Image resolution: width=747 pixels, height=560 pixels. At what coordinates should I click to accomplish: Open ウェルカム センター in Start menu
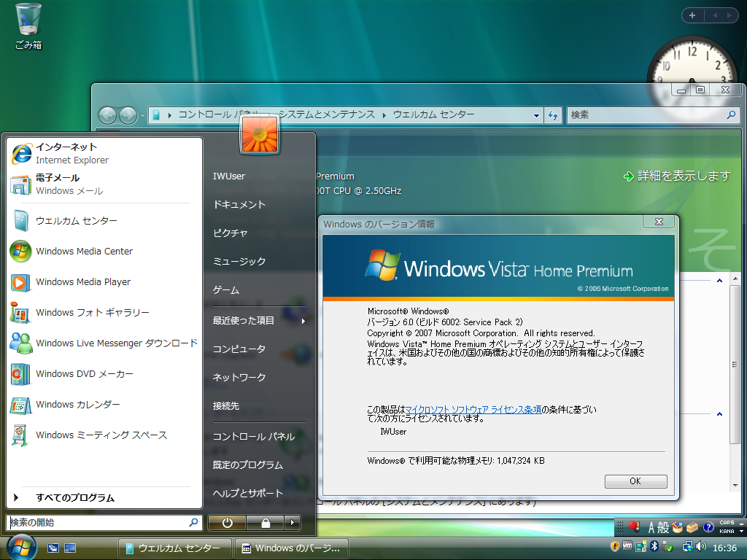105,220
